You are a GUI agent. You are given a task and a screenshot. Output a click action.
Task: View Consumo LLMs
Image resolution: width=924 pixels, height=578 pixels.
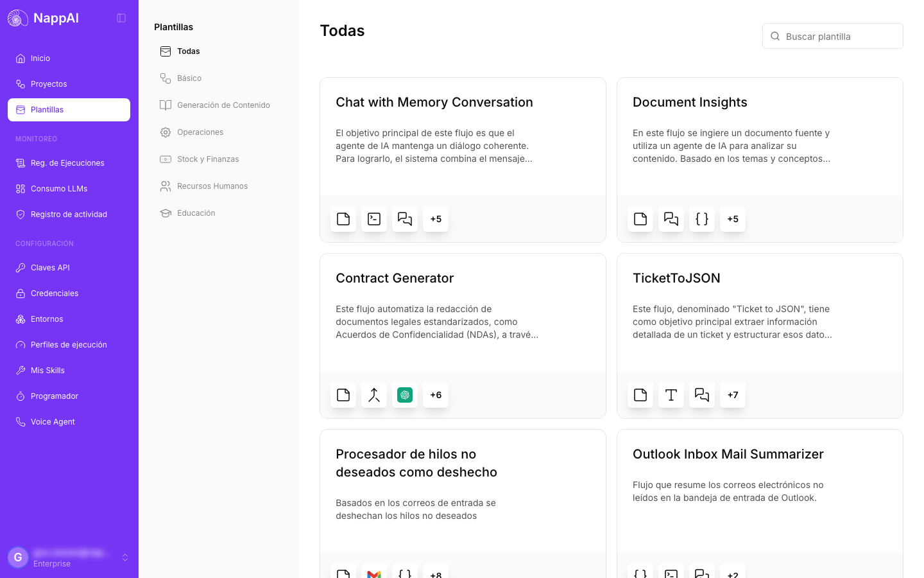coord(69,189)
